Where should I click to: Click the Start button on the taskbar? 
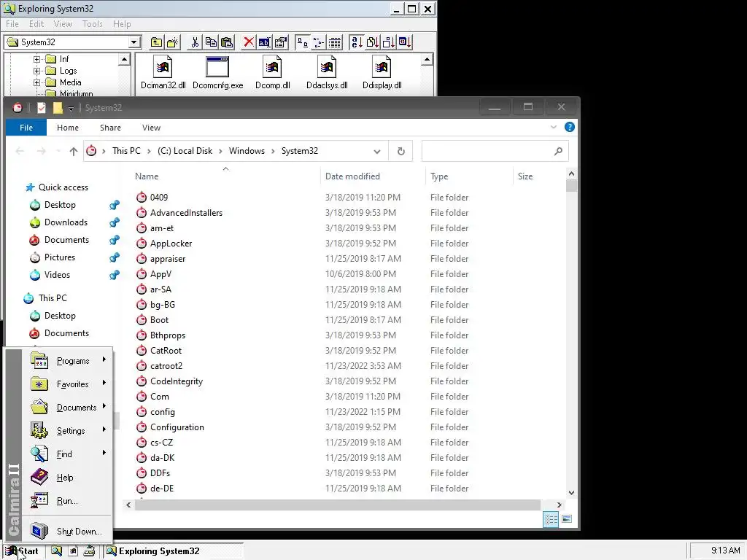click(x=22, y=551)
